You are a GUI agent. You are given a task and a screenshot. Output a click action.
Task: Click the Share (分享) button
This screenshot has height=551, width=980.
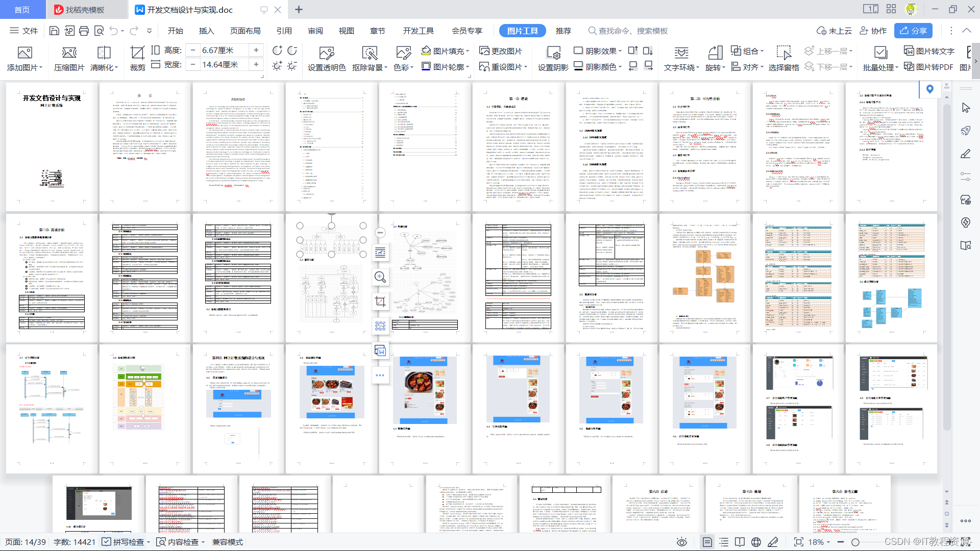coord(913,31)
